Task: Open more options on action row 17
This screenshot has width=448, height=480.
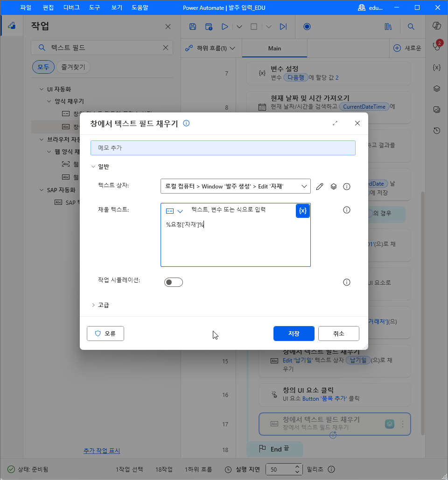Action: tap(403, 424)
